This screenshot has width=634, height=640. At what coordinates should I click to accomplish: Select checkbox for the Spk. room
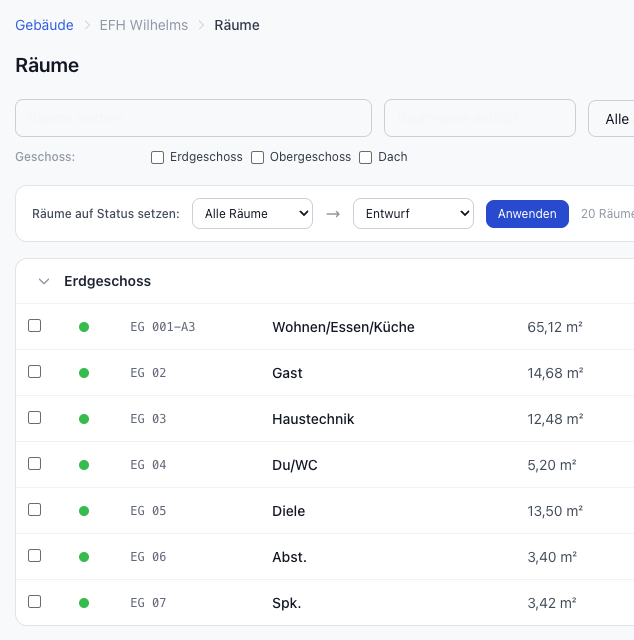coord(35,602)
